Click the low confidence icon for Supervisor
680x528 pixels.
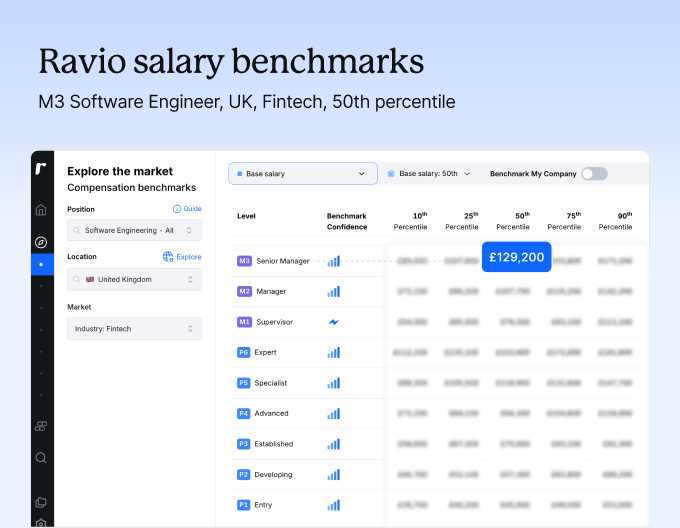[x=333, y=322]
